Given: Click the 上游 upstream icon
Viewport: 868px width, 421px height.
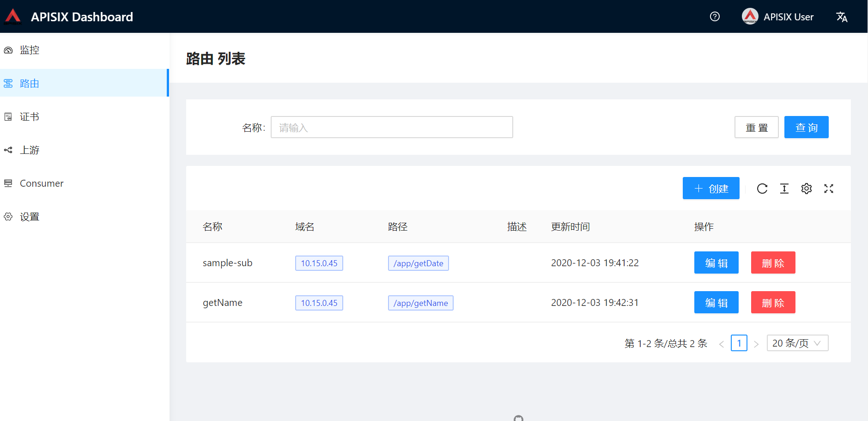Looking at the screenshot, I should (8, 150).
